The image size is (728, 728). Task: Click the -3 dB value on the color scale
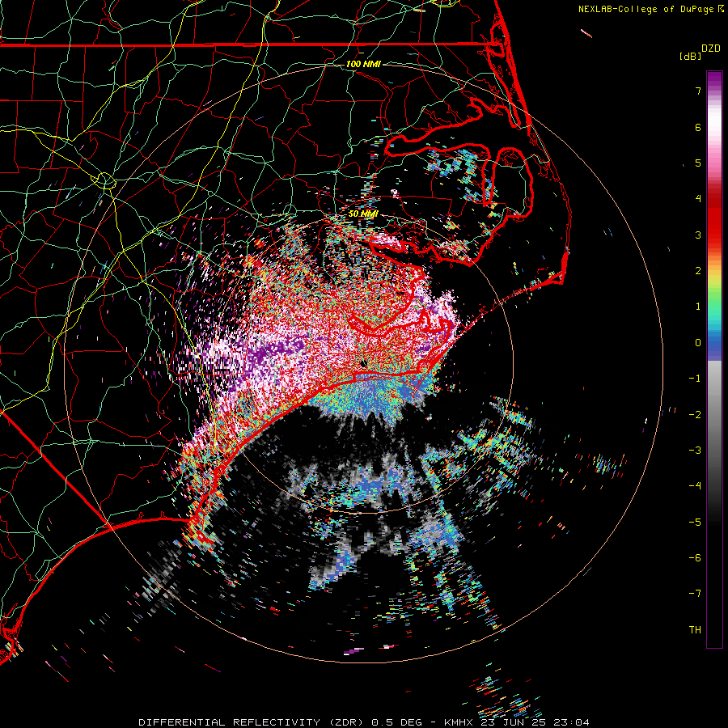[695, 451]
